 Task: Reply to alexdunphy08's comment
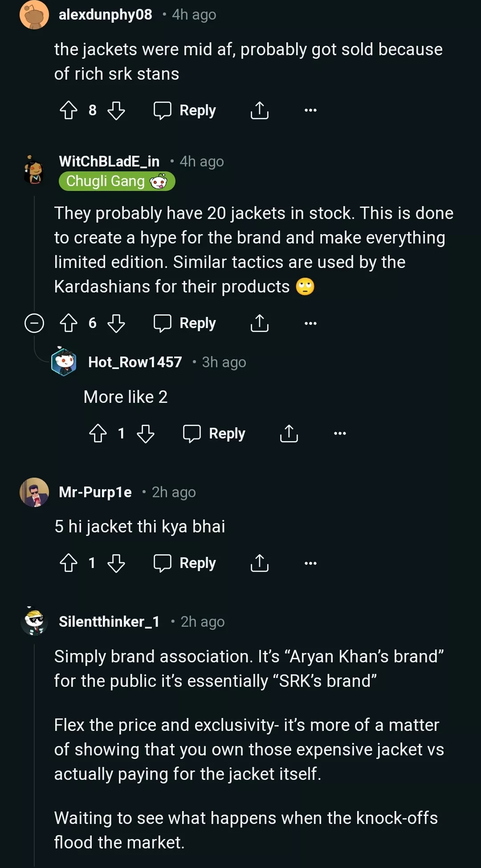pos(185,110)
